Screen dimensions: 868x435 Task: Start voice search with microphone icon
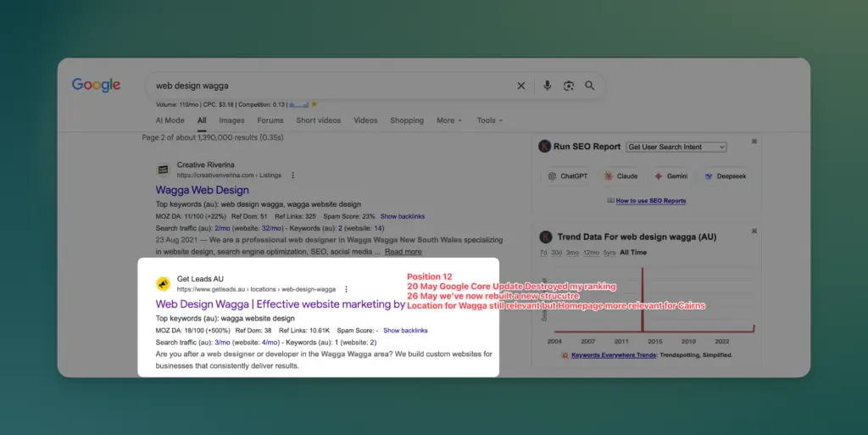pos(547,86)
